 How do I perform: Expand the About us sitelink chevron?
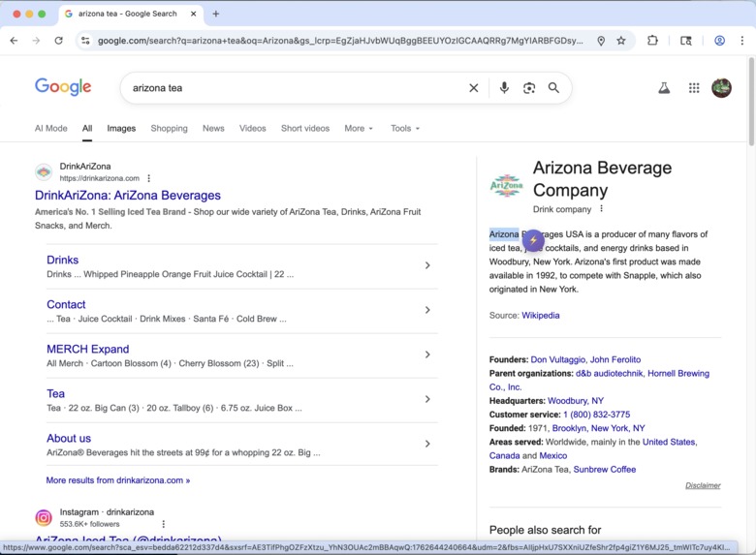427,444
